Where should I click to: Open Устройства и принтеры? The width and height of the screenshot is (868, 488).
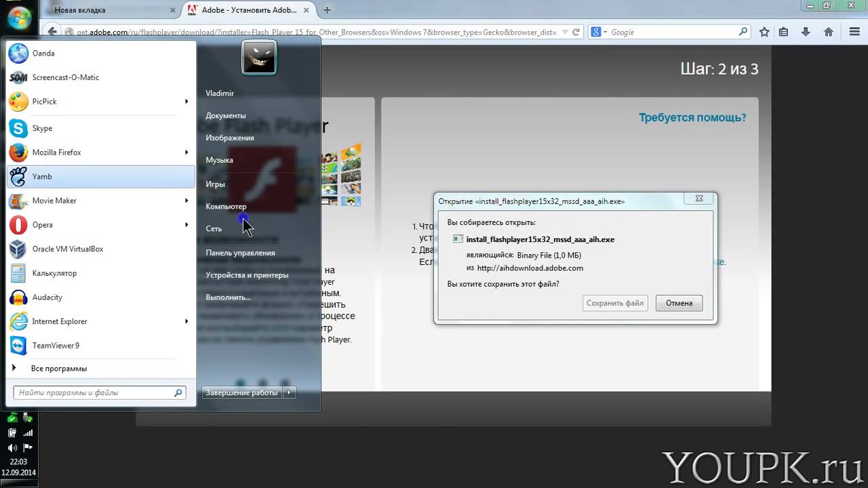[247, 275]
